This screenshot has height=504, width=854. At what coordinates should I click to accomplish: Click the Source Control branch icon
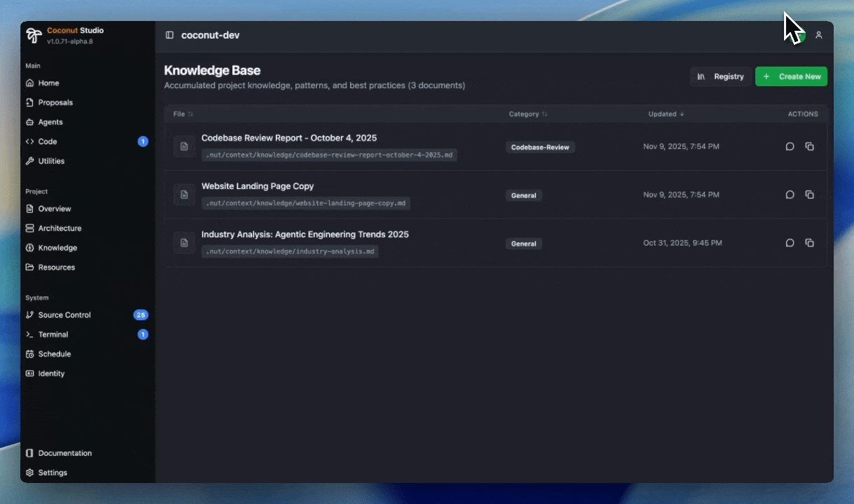click(x=29, y=315)
